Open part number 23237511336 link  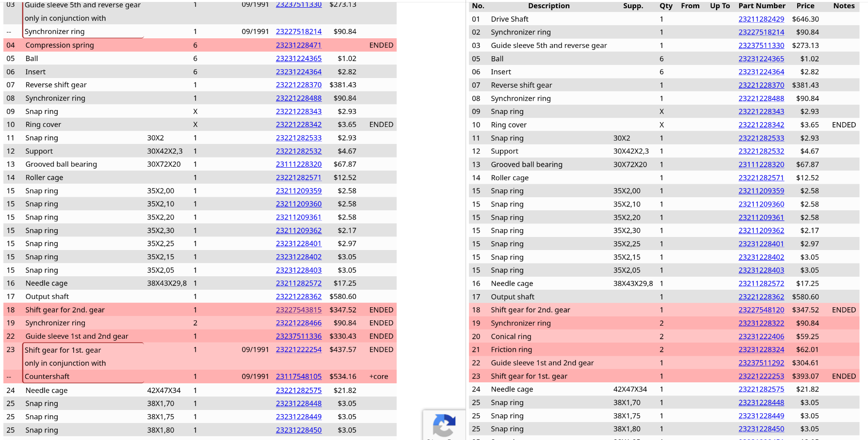point(298,336)
